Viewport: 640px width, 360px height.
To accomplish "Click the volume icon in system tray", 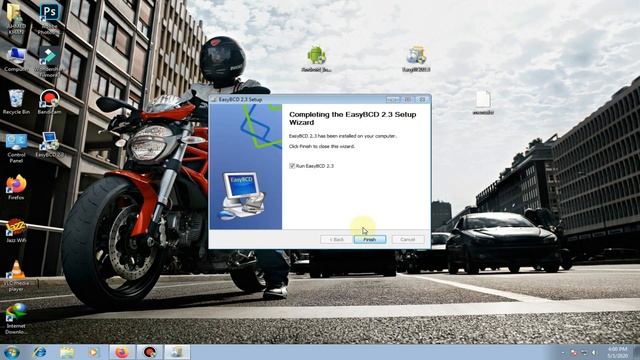I will click(x=594, y=353).
